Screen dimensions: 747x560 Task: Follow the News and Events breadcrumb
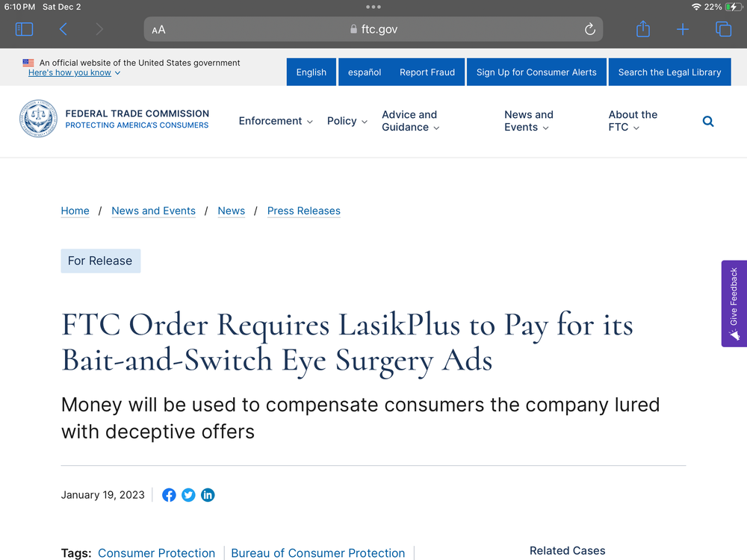(153, 211)
